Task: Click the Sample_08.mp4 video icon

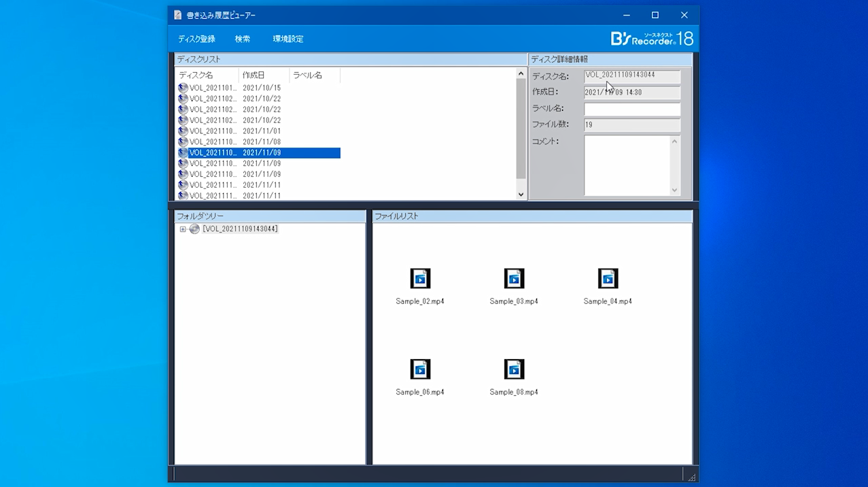Action: click(x=514, y=369)
